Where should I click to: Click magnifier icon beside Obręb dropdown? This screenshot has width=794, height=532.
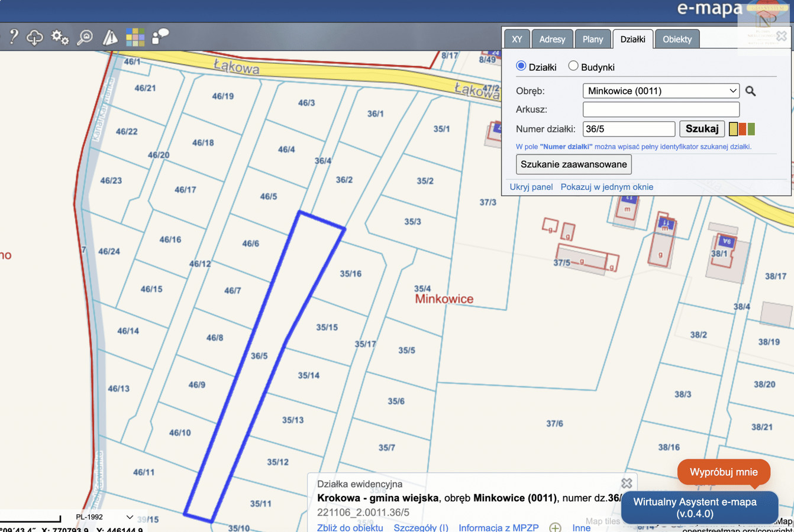click(x=750, y=91)
